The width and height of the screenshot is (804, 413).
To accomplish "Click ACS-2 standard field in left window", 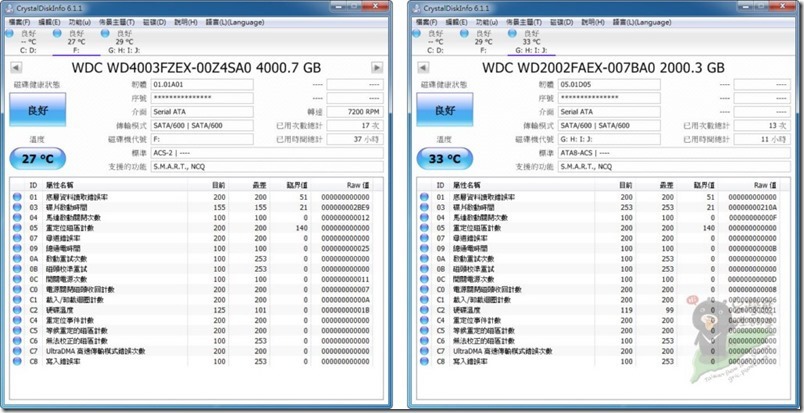I will [267, 153].
